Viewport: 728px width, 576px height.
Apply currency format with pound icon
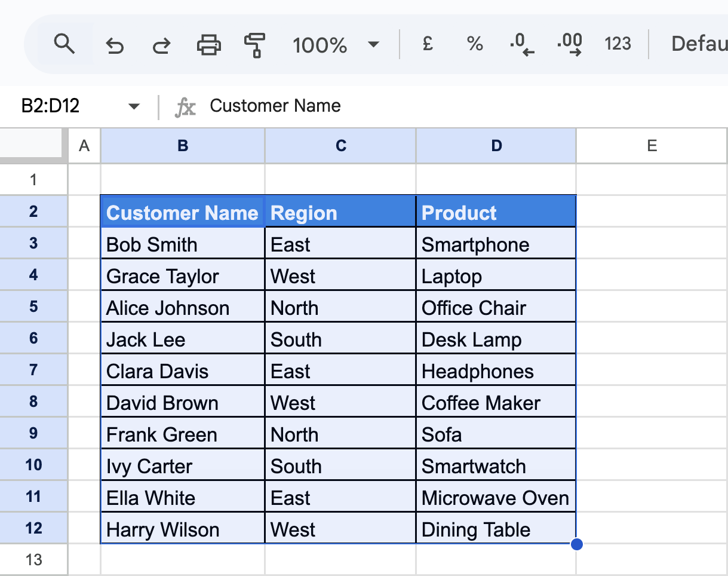(x=427, y=44)
